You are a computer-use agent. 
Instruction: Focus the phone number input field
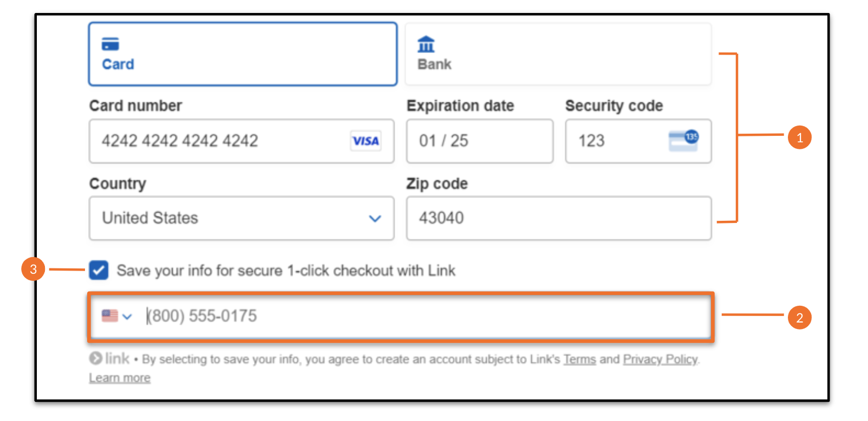pos(422,317)
